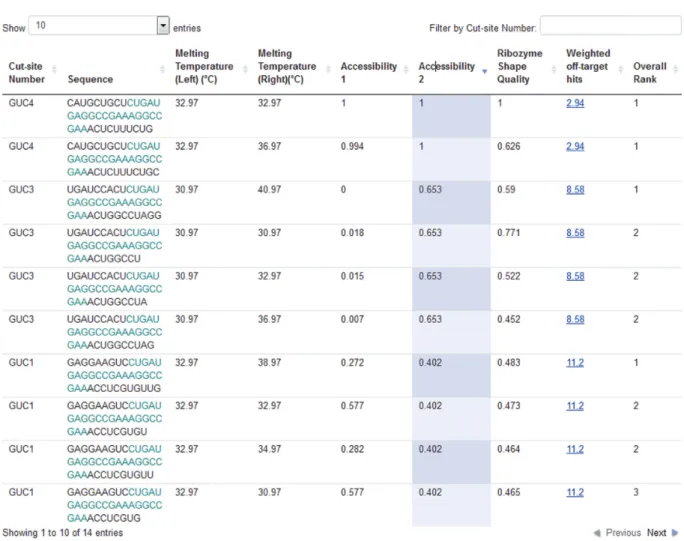Click the Sequence column header
The image size is (684, 541).
[90, 79]
